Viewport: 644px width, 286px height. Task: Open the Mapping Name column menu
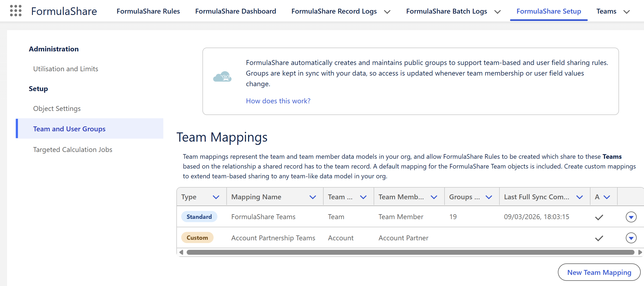click(x=313, y=197)
